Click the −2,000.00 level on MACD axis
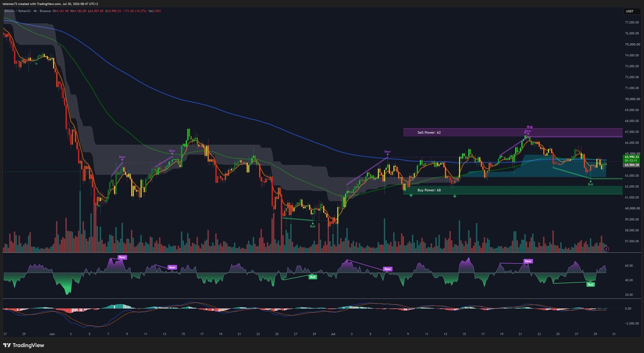This screenshot has height=353, width=644. tap(632, 323)
